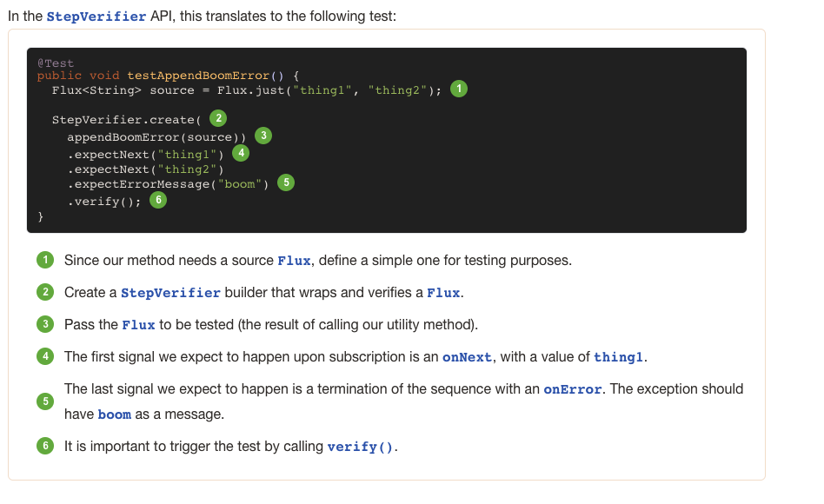Click list badge 3 before 'Pass the Flux'
Image resolution: width=824 pixels, height=504 pixels.
(45, 324)
